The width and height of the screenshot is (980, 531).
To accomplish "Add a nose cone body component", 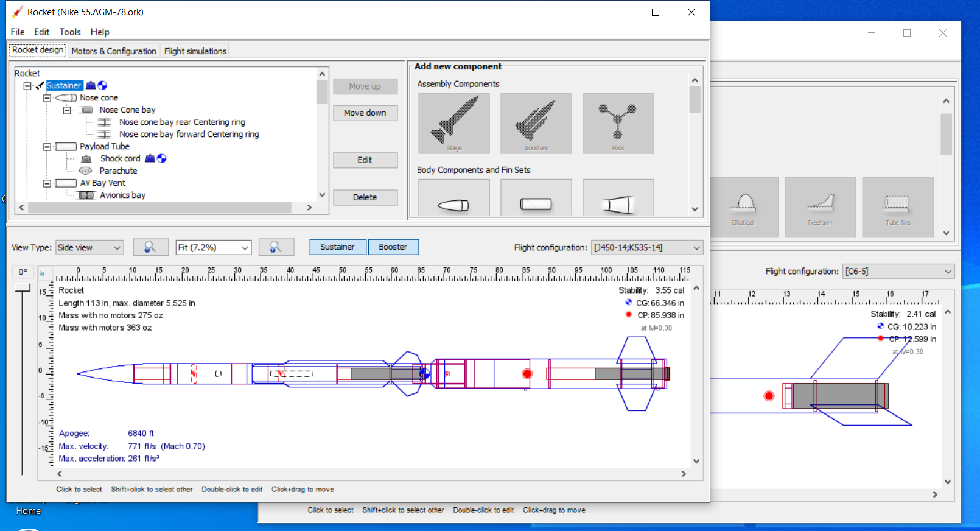I will click(453, 198).
